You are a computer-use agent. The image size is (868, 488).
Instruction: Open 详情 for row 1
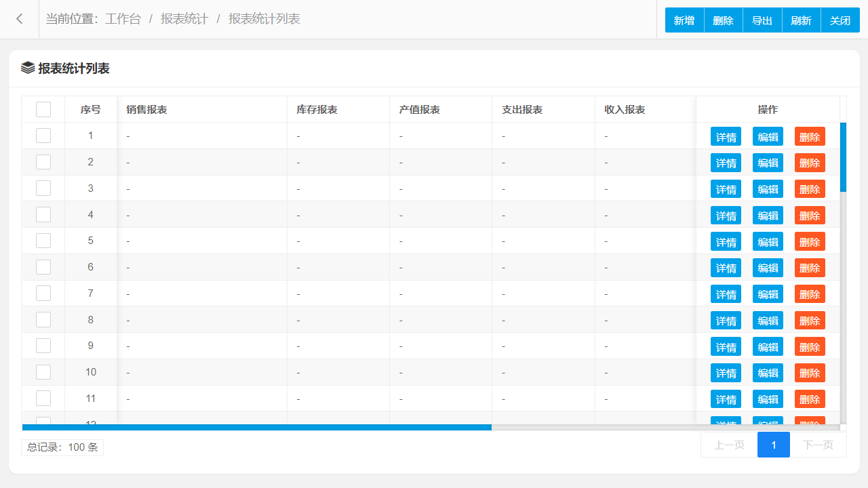pos(726,136)
